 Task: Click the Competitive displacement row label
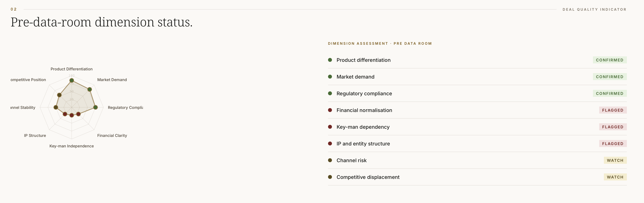tap(368, 177)
